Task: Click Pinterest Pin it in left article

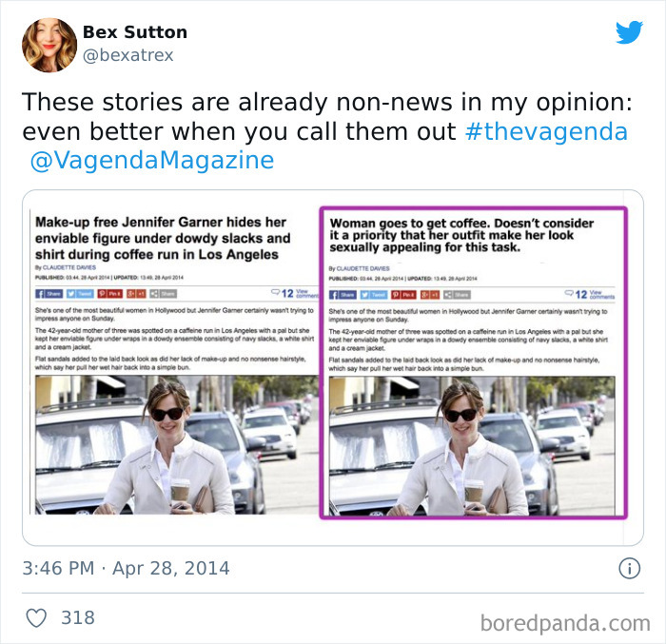Action: pos(110,294)
